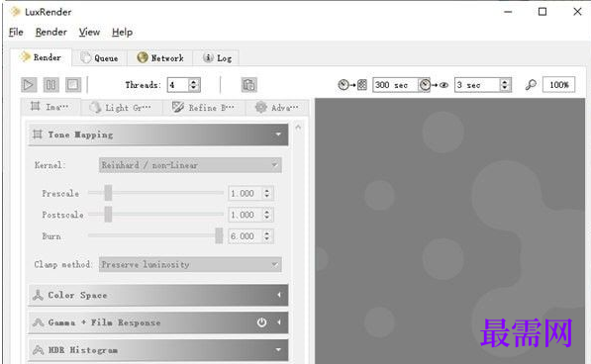
Task: Select the Refine Brush sub-tab
Action: point(204,108)
